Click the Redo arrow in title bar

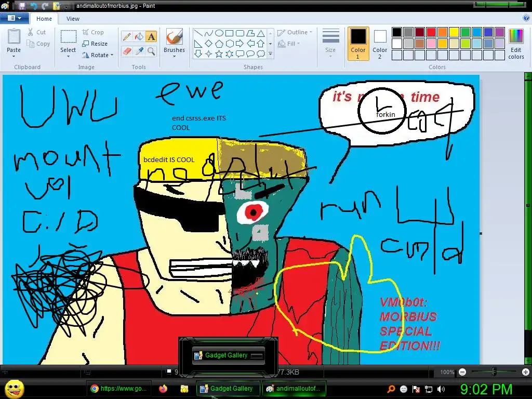coord(45,6)
